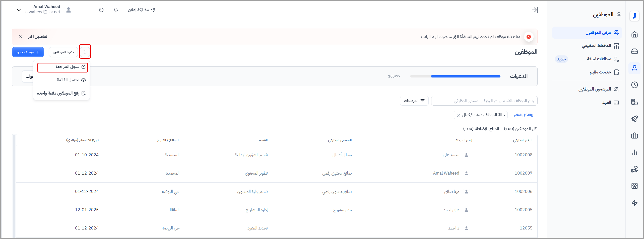Click the تفاصيل أكثر link in alert
Image resolution: width=644 pixels, height=239 pixels.
coord(38,37)
